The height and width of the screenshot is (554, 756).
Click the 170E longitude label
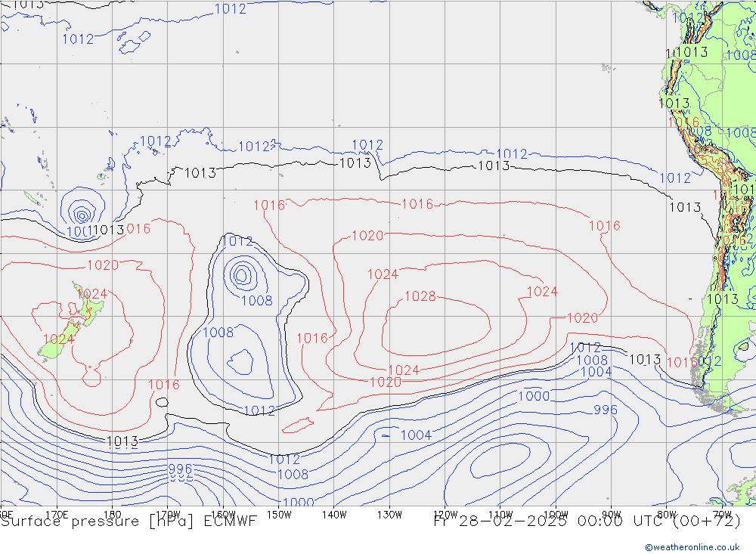(x=57, y=515)
